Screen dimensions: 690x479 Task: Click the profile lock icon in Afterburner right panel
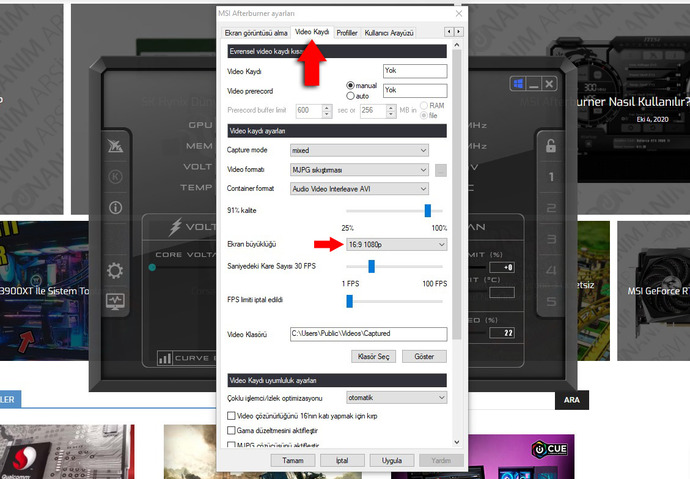pyautogui.click(x=551, y=146)
